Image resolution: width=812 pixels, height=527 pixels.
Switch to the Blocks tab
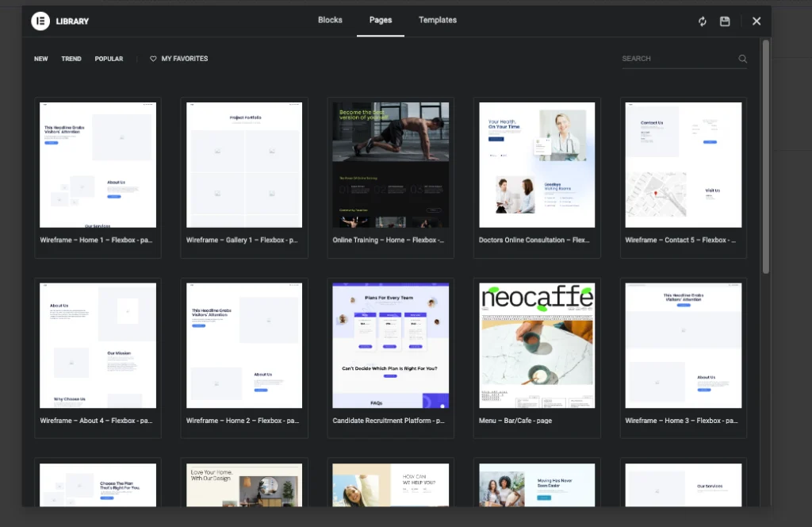tap(330, 20)
